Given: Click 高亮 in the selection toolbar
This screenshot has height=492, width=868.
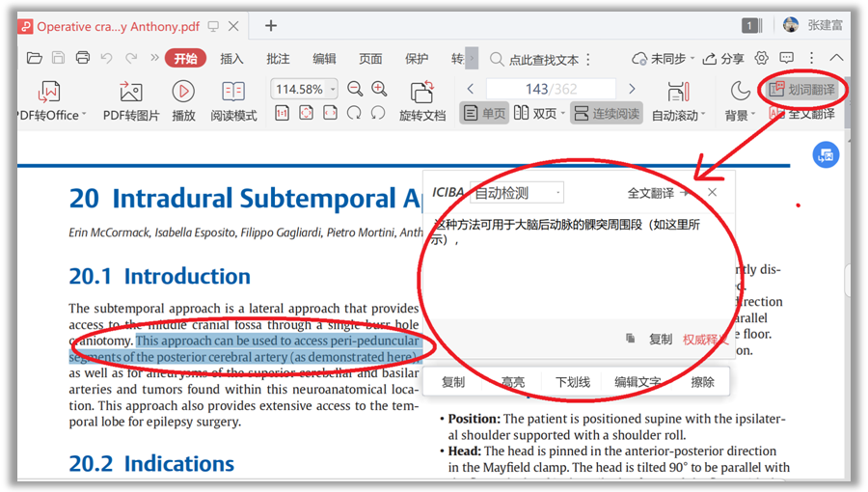Looking at the screenshot, I should (x=513, y=382).
